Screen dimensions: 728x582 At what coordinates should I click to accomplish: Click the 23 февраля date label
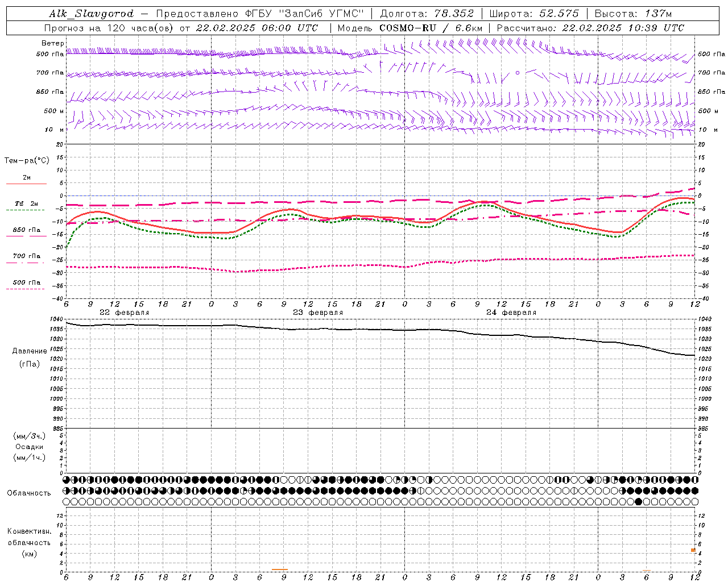(x=318, y=313)
